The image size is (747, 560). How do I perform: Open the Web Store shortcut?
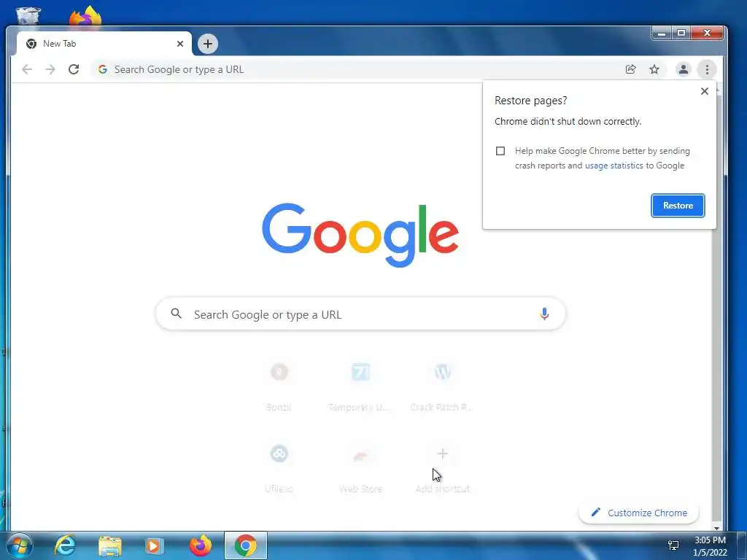[x=360, y=469]
